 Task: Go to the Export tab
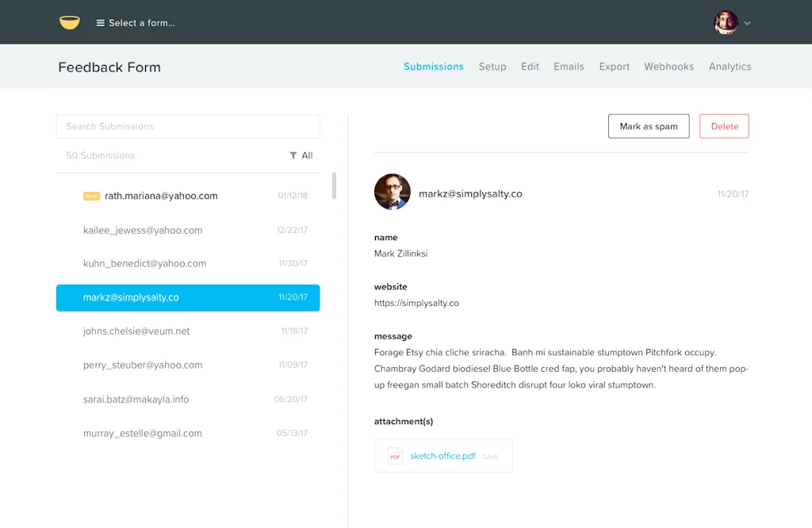[x=614, y=67]
